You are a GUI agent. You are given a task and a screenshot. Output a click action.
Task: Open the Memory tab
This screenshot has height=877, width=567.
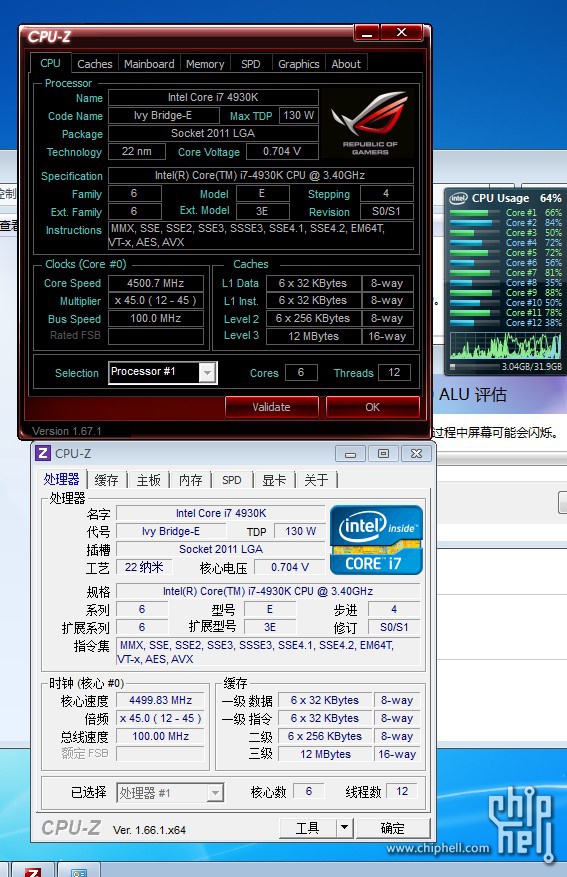pos(205,64)
